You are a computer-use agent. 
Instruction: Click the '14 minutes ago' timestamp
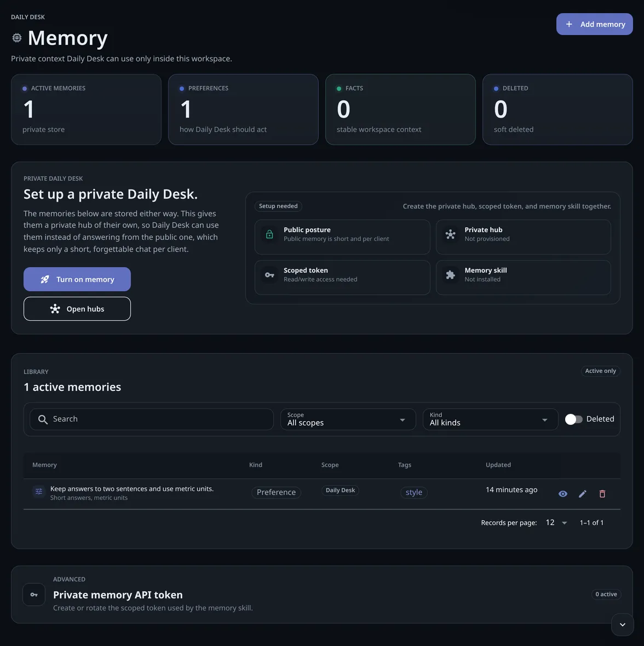(x=511, y=489)
